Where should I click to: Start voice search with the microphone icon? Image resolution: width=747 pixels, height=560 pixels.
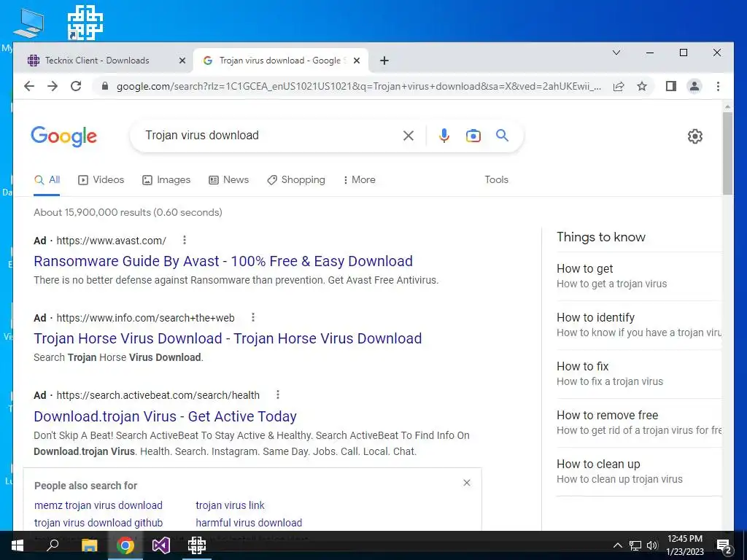[x=444, y=136]
